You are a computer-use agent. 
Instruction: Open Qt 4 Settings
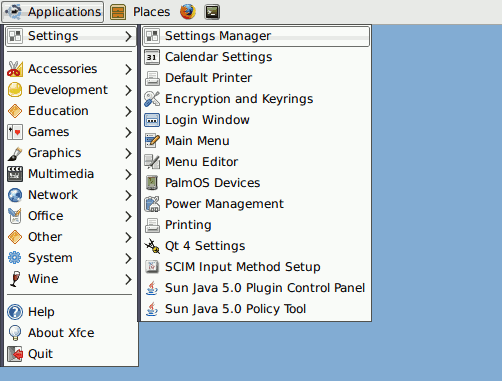256,246
